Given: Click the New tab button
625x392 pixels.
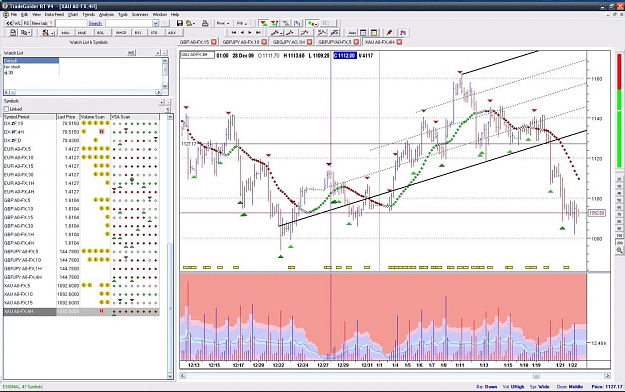Looking at the screenshot, I should point(42,24).
